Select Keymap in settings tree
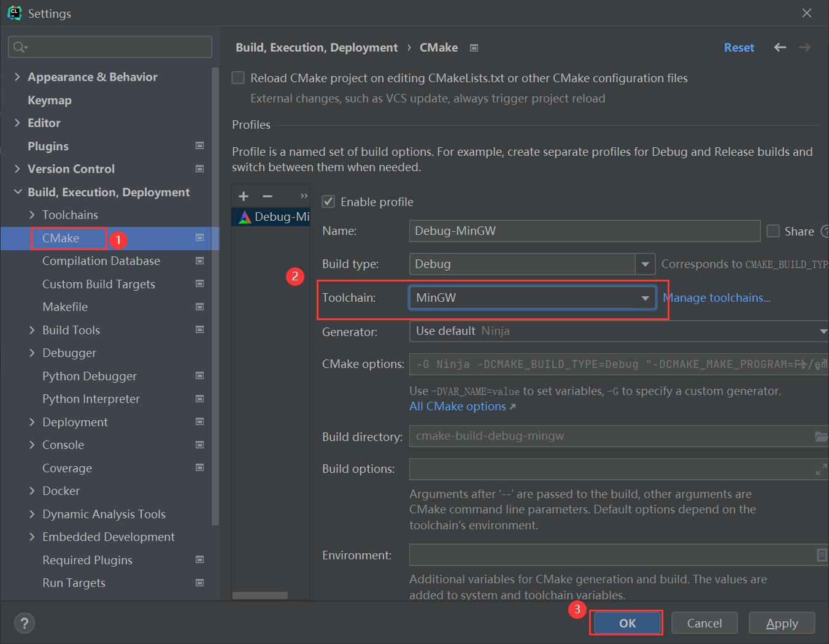Screen dimensions: 829x644 (x=50, y=100)
